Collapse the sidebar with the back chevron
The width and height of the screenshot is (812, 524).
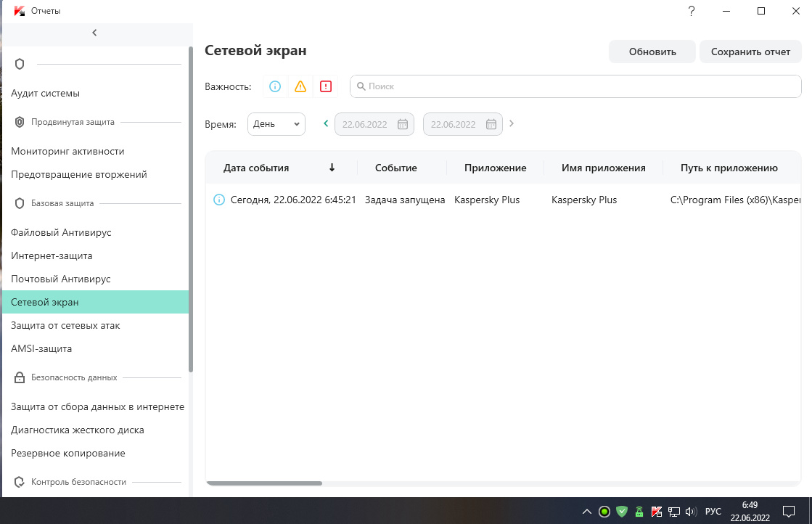94,33
